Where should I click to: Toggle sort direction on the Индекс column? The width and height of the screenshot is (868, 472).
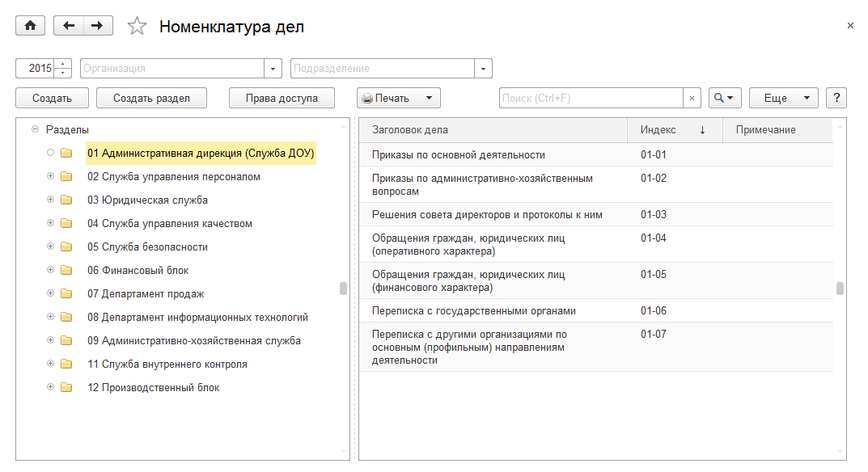pos(701,129)
